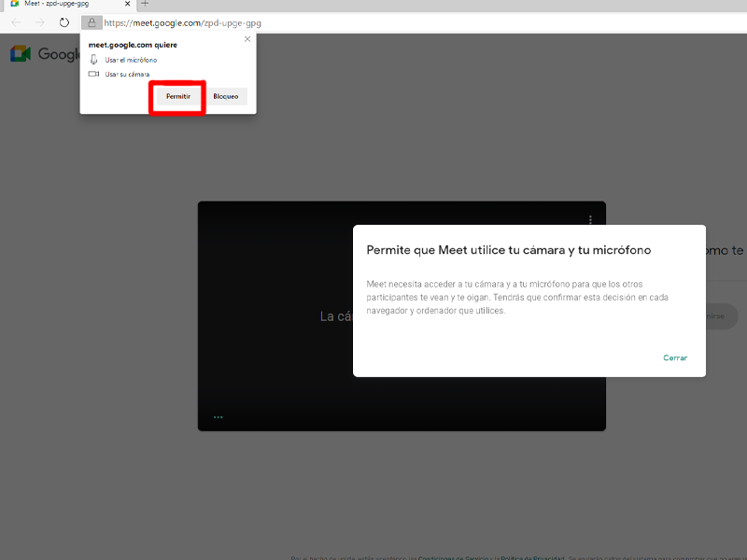Close the meet.google.com permission popup
The width and height of the screenshot is (747, 560).
(247, 39)
